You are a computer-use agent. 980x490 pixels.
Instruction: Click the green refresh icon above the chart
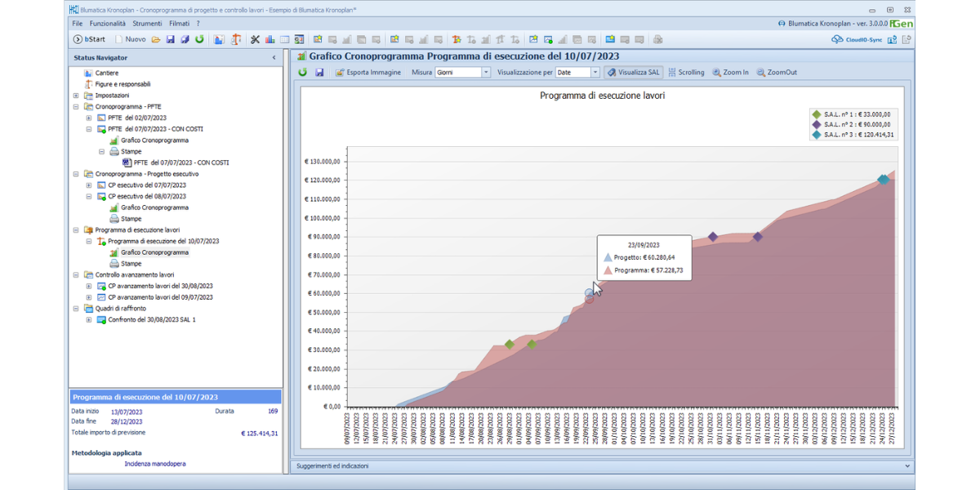point(303,73)
